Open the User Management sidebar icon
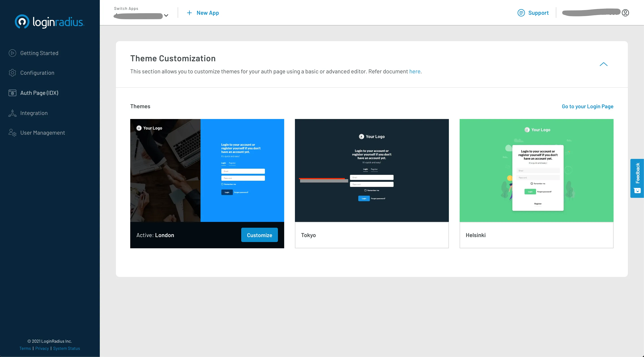Viewport: 644px width, 357px height. (x=12, y=133)
